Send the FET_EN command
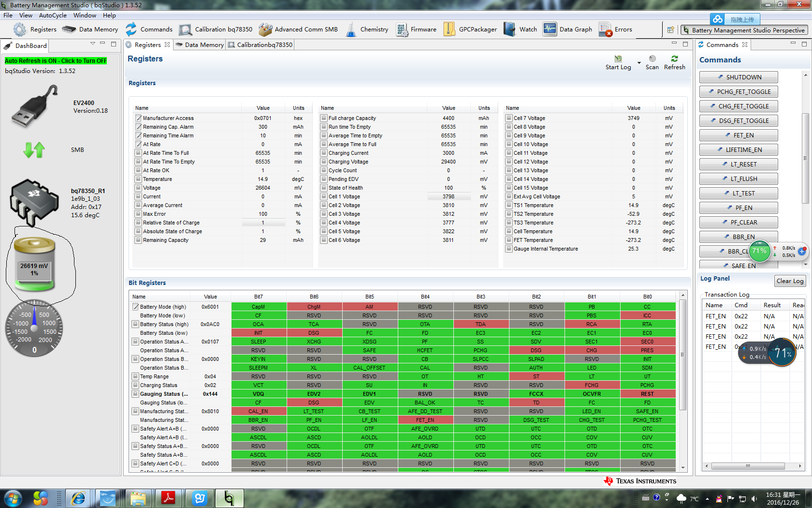This screenshot has height=508, width=812. tap(739, 135)
